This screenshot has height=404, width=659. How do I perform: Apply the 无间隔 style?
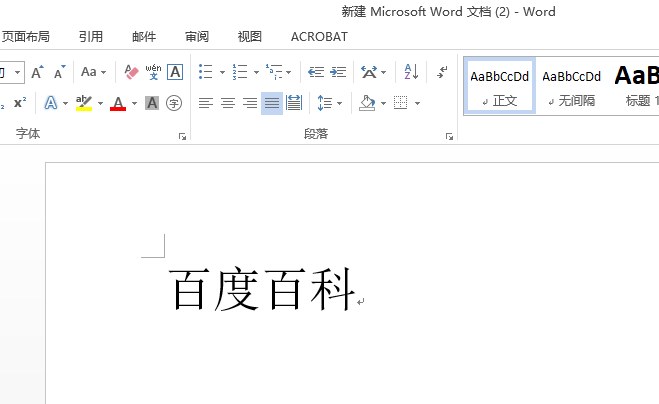click(x=572, y=86)
